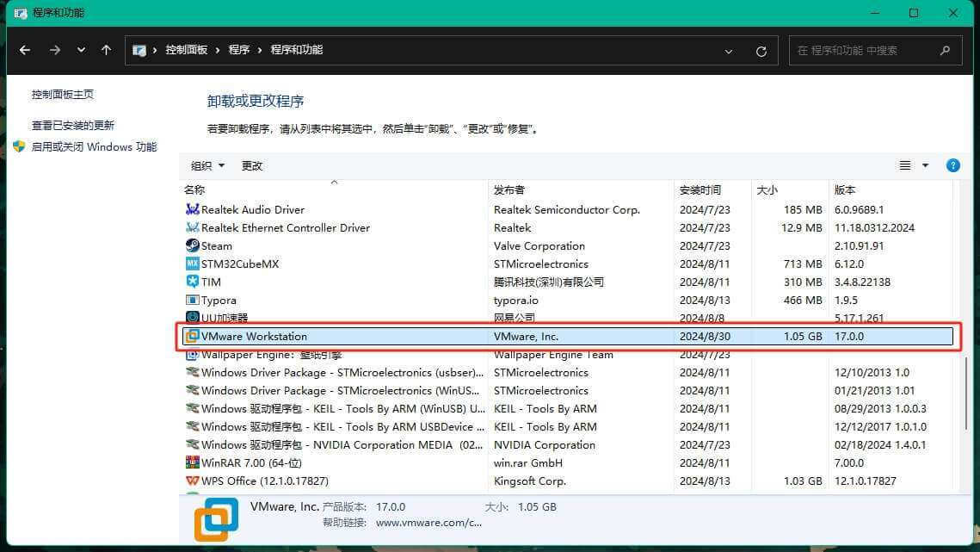Click the Typora program icon
This screenshot has width=980, height=552.
(x=192, y=300)
